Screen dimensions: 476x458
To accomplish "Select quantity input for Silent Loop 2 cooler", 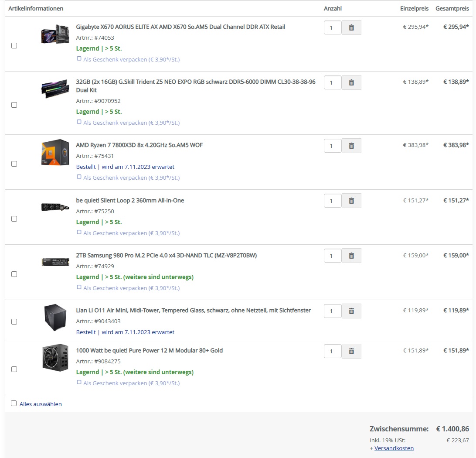I will pyautogui.click(x=333, y=201).
